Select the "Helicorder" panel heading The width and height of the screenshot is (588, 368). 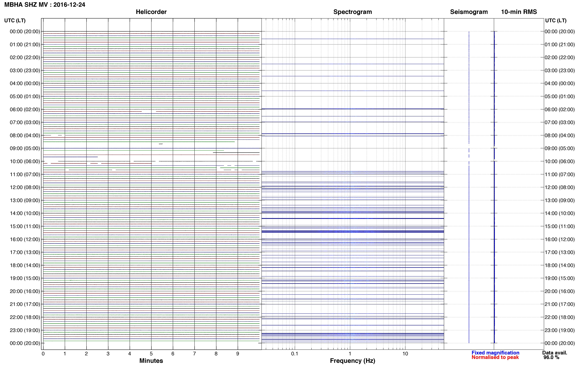pos(151,12)
